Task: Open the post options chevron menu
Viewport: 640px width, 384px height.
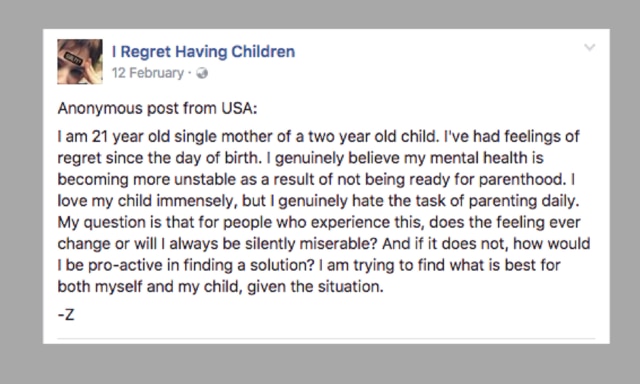Action: (589, 47)
